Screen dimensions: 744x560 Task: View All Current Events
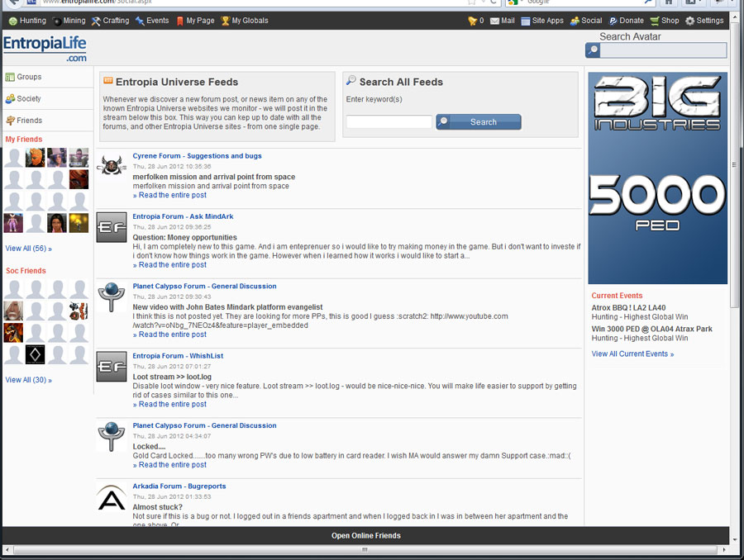(x=632, y=354)
